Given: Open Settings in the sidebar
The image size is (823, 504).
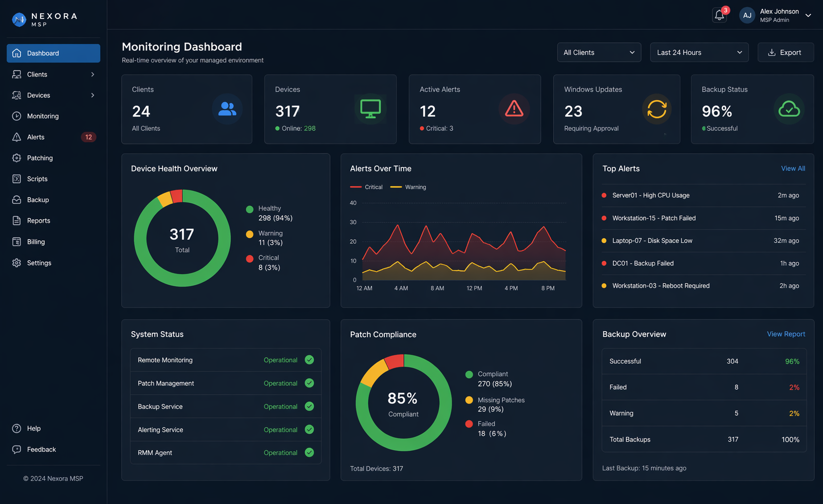Looking at the screenshot, I should pos(53,263).
